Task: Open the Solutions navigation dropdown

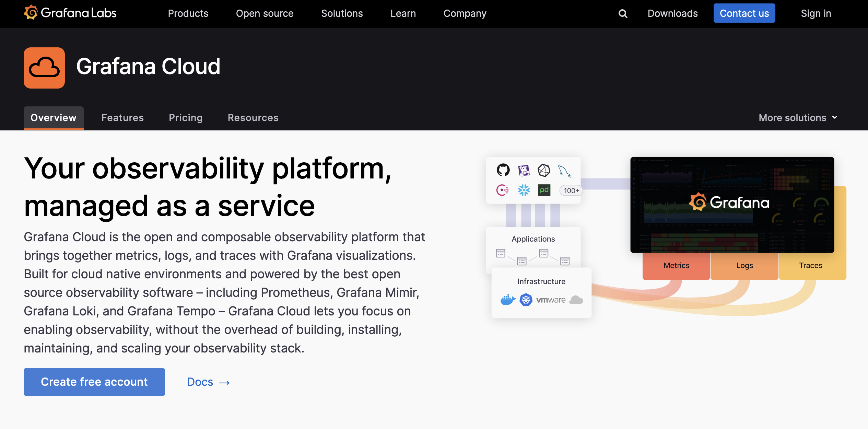Action: point(342,13)
